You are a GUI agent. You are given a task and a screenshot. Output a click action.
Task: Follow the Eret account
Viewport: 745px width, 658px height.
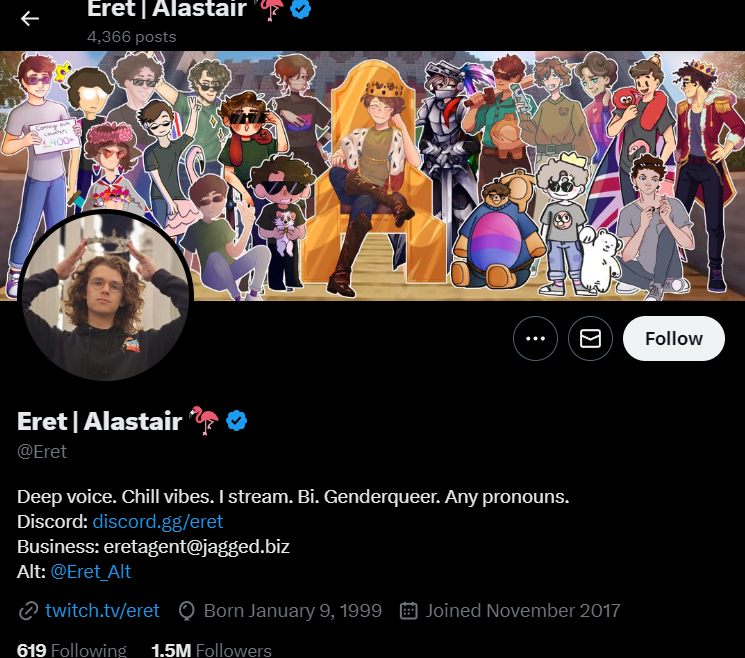coord(674,338)
